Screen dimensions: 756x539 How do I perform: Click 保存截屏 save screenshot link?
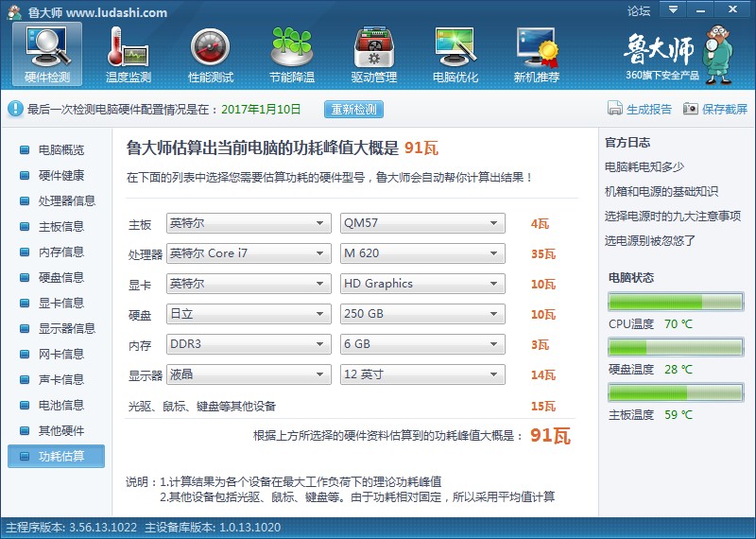tap(725, 109)
